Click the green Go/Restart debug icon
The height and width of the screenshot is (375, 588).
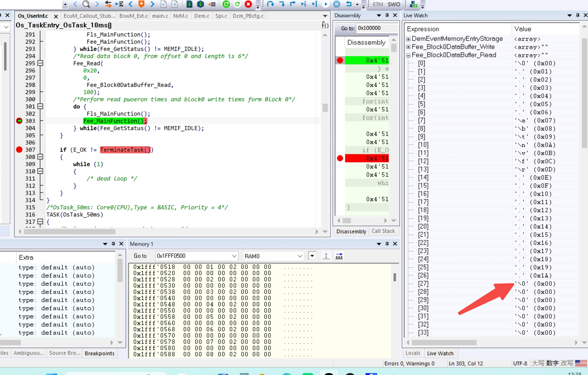click(x=226, y=4)
